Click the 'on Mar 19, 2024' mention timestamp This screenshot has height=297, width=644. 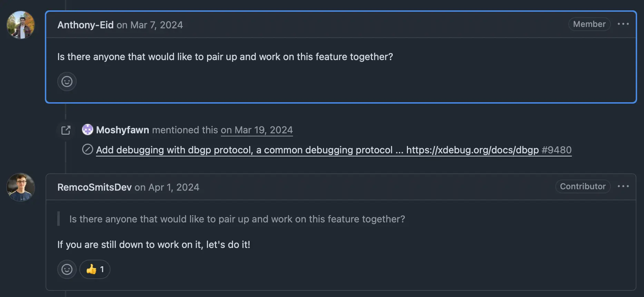(257, 130)
